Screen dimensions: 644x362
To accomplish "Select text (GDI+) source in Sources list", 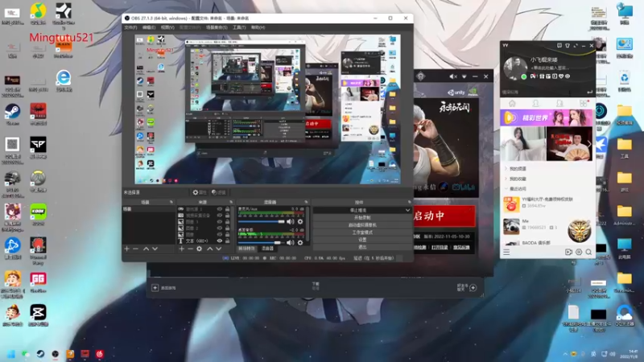I will click(197, 241).
